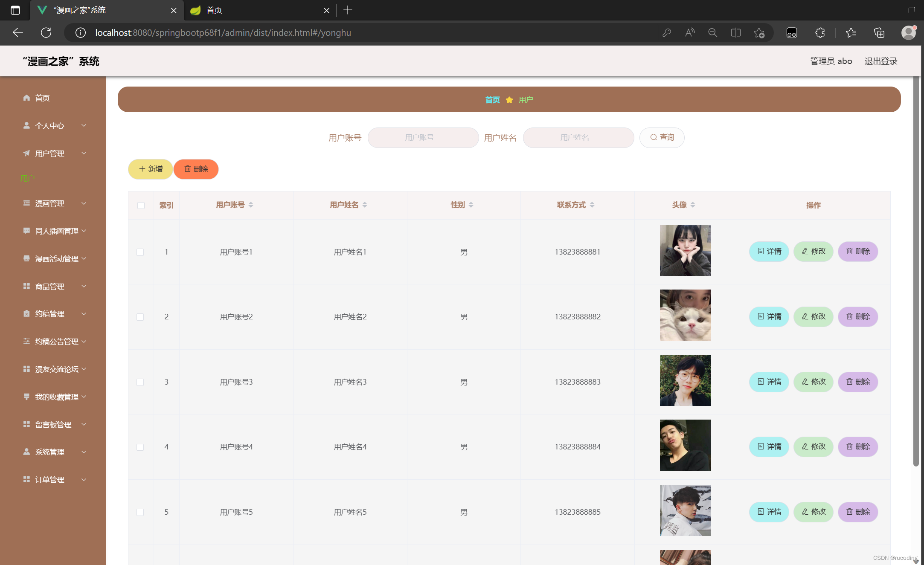This screenshot has height=565, width=924.
Task: Click the browser profile avatar
Action: pos(909,32)
